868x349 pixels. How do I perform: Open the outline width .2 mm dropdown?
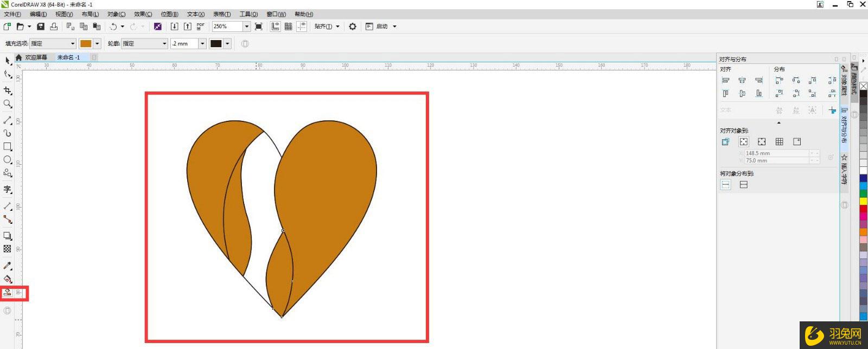pos(202,44)
